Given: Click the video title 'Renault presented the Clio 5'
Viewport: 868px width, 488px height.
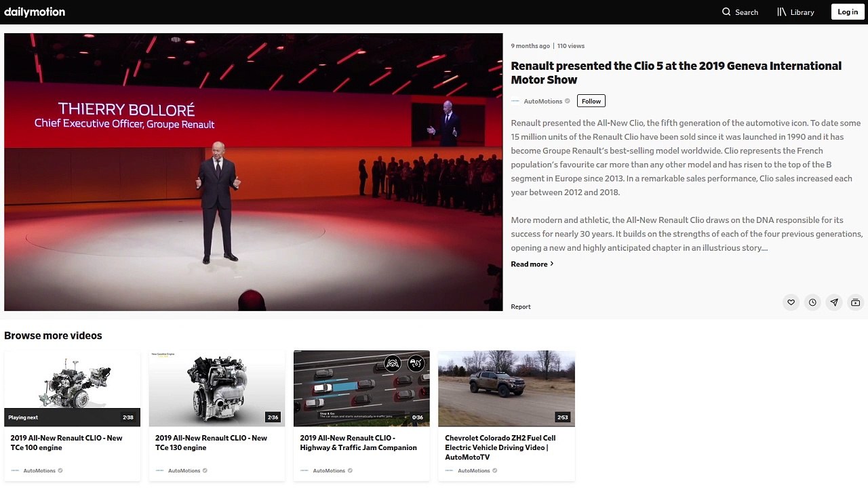Looking at the screenshot, I should [x=676, y=73].
